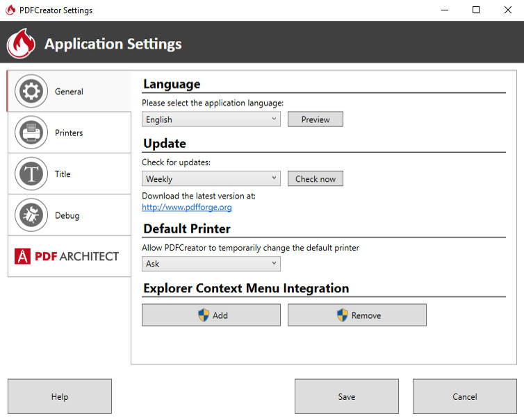Switch to the Printers tab
524x420 pixels.
[x=69, y=133]
